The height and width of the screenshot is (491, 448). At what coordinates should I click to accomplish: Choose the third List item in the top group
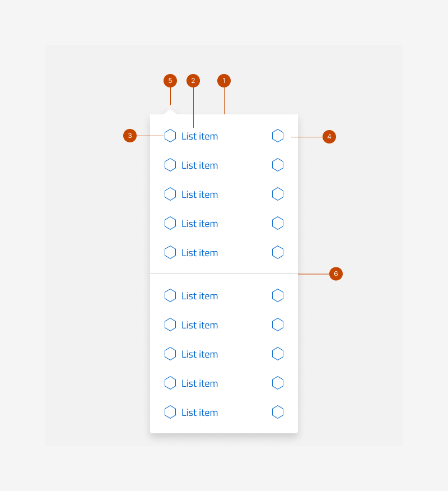pyautogui.click(x=199, y=194)
